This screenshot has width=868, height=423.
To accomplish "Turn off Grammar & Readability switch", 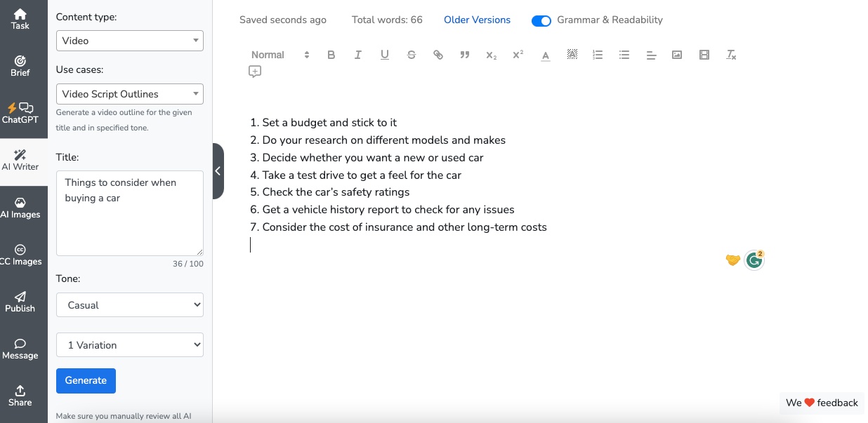I will click(x=541, y=20).
